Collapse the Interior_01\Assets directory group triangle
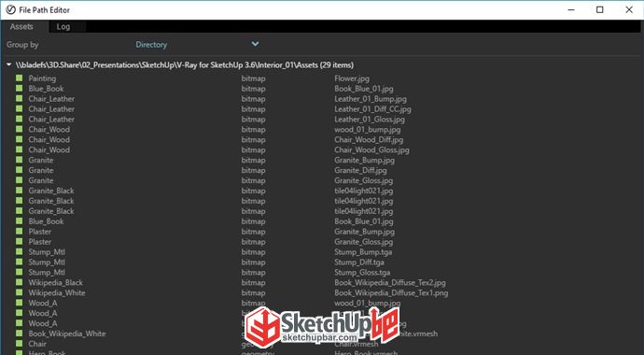644x355 pixels. [x=8, y=64]
